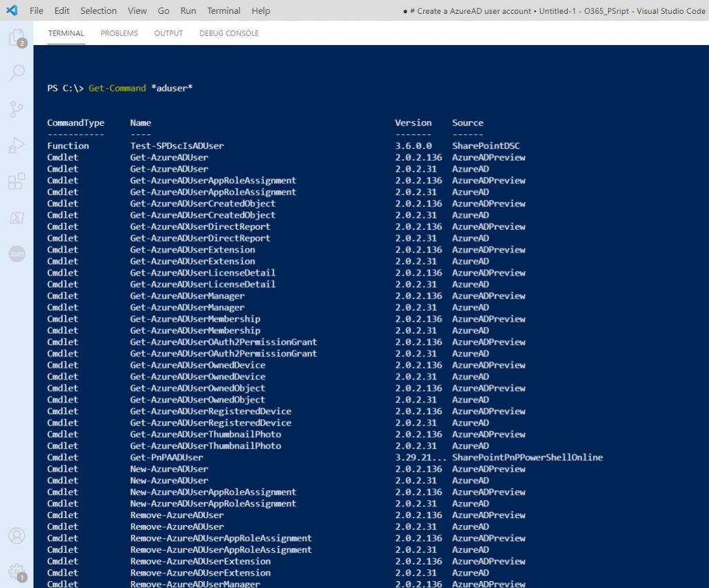The image size is (709, 588).
Task: Open the DEBUG CONSOLE tab
Action: tap(228, 33)
